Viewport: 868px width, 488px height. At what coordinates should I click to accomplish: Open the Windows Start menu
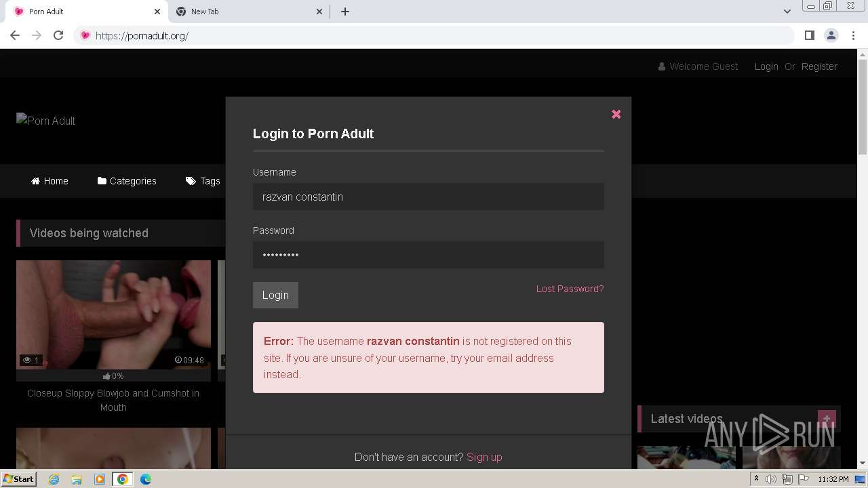pyautogui.click(x=18, y=479)
